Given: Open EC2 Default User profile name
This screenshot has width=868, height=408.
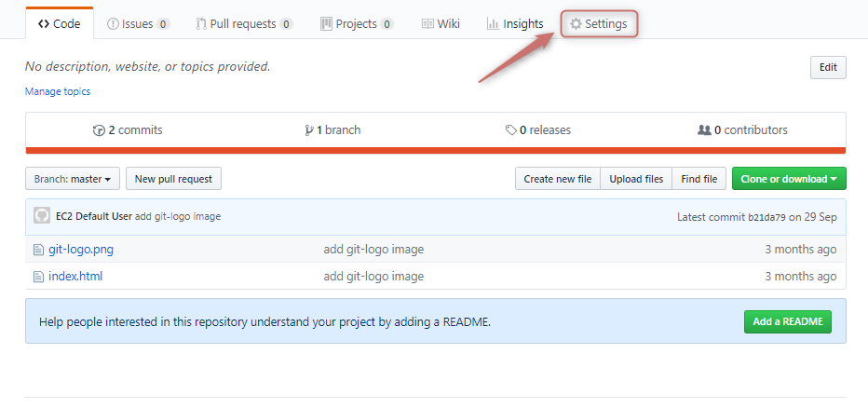Looking at the screenshot, I should click(x=94, y=216).
